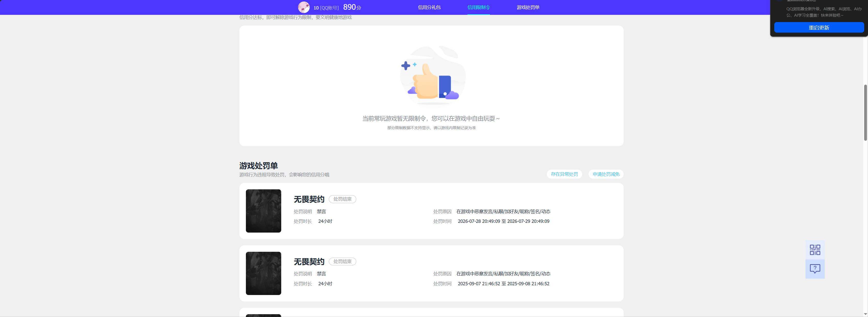Open the QR code floating icon

click(815, 250)
